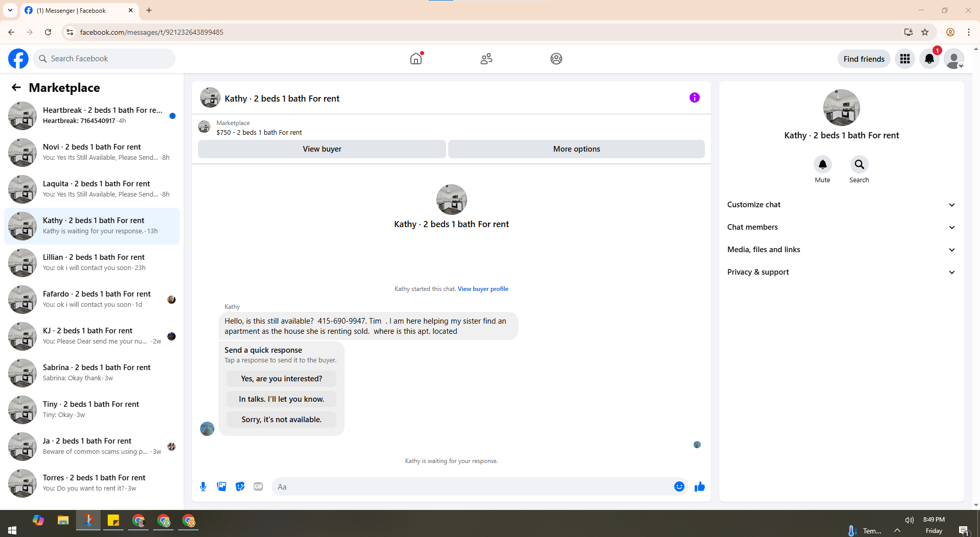The image size is (980, 537).
Task: Open Tiny 2 beds conversation
Action: pyautogui.click(x=92, y=410)
